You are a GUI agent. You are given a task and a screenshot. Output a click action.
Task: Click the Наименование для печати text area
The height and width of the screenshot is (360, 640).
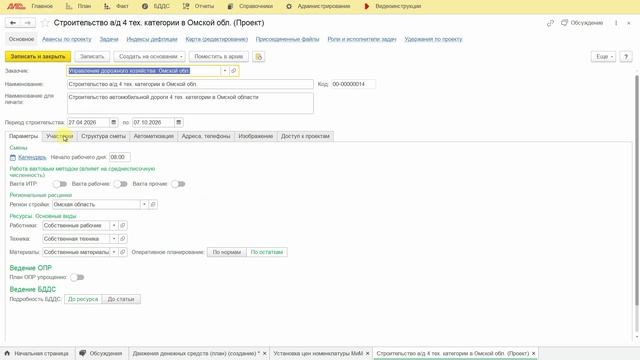pyautogui.click(x=190, y=103)
